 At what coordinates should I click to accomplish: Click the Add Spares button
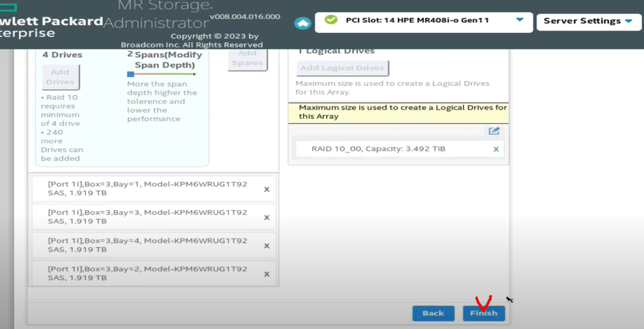pos(248,59)
